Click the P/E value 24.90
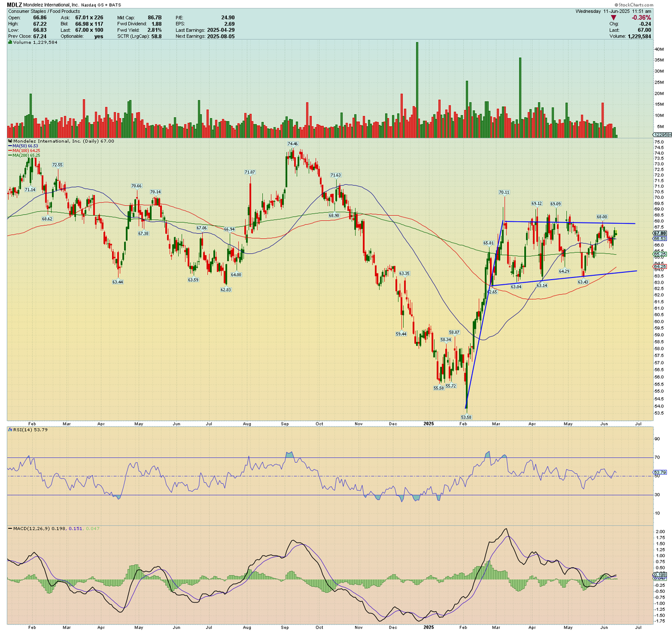Screen dimensions: 672x631 click(x=228, y=18)
